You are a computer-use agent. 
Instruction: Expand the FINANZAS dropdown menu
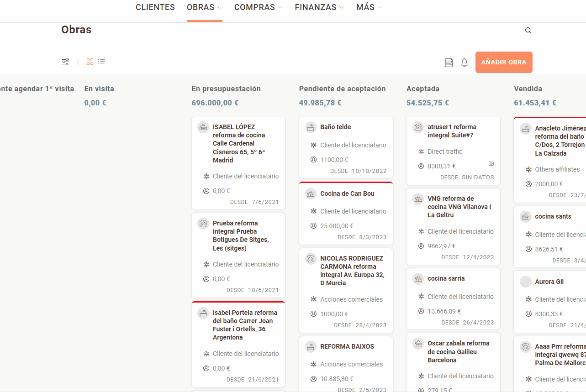coord(319,7)
